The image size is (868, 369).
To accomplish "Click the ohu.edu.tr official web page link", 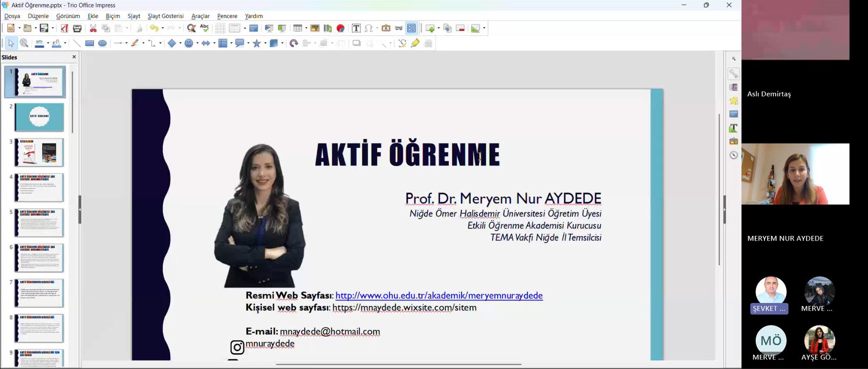I will pyautogui.click(x=439, y=296).
